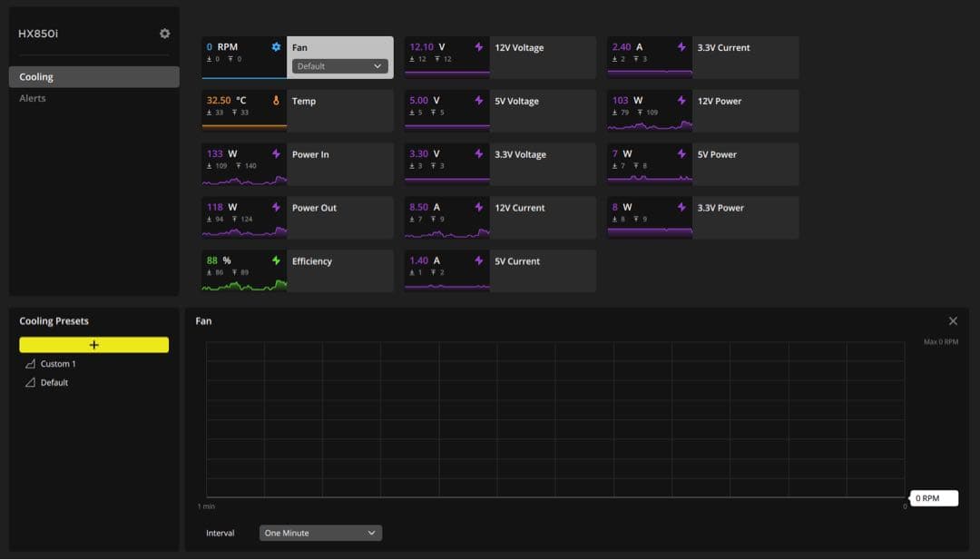Select the Custom 1 cooling preset

point(58,364)
